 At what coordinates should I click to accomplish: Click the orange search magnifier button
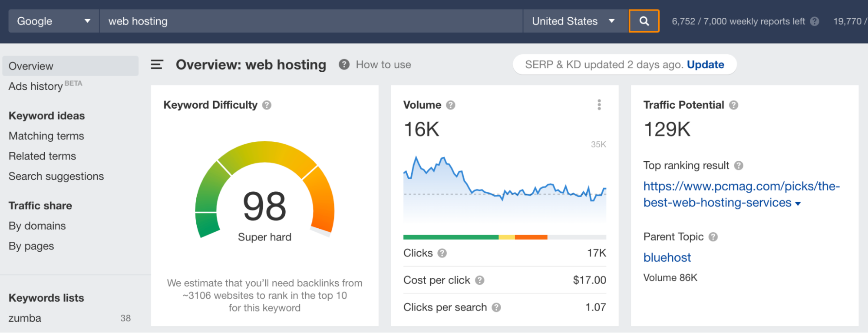click(644, 21)
